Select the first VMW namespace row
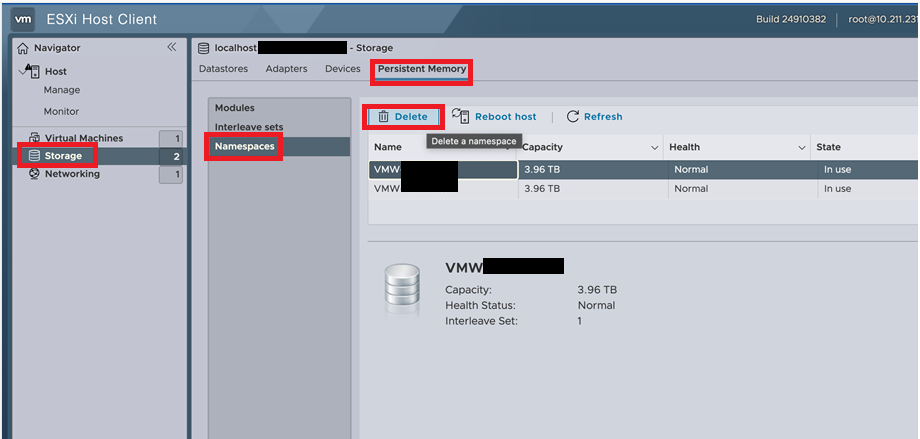 [644, 170]
